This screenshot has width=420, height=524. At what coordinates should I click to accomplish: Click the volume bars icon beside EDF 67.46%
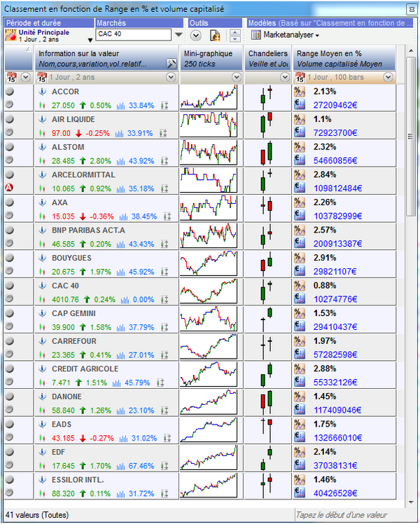120,466
